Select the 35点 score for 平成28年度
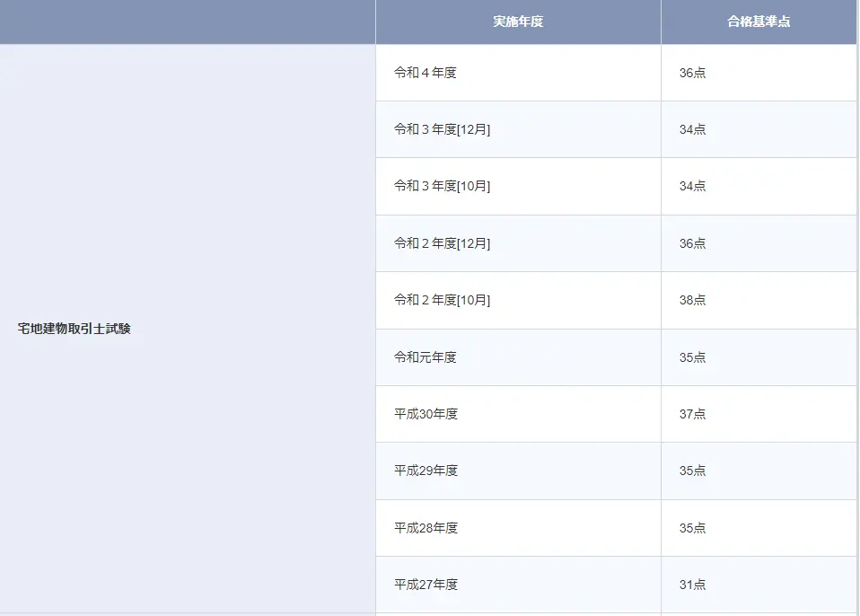860x616 pixels. coord(759,528)
